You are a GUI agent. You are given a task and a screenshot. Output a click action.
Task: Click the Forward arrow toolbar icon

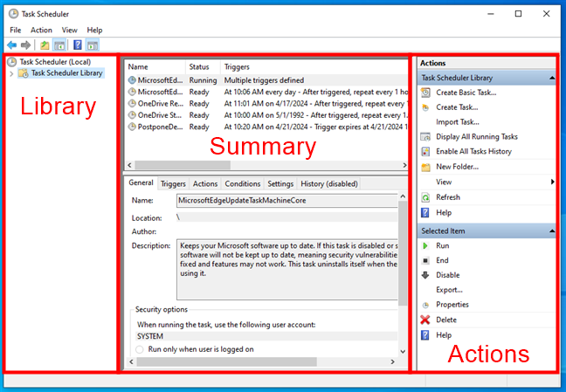25,45
